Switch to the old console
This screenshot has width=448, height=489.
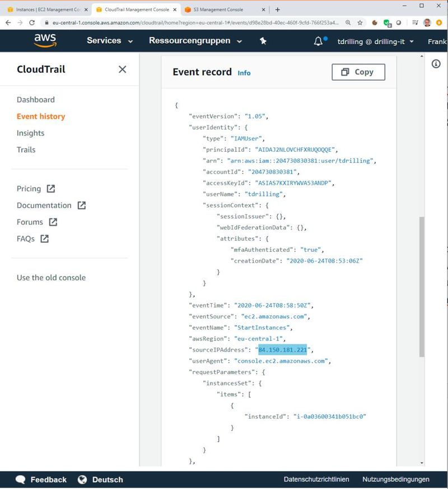(51, 278)
